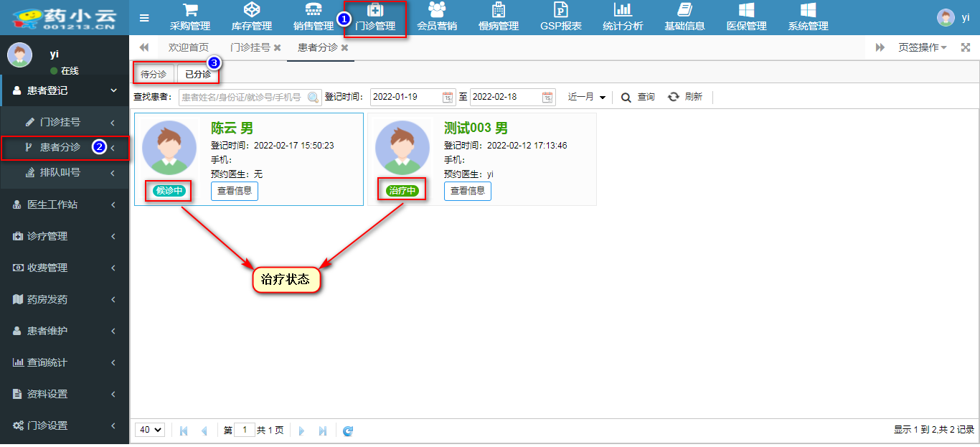Click the 药小云 logo
The height and width of the screenshot is (447, 980).
(x=64, y=18)
